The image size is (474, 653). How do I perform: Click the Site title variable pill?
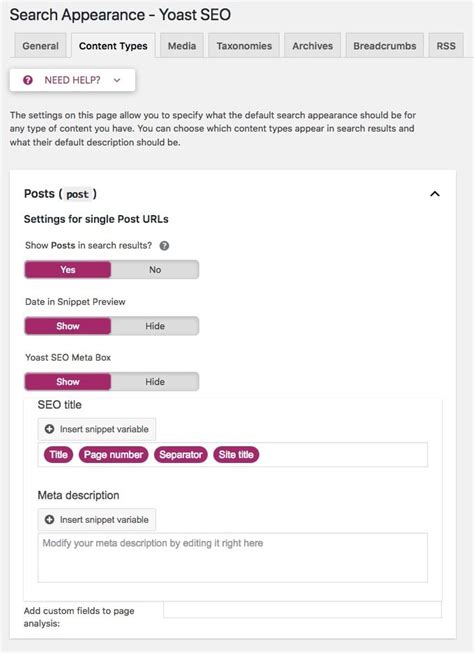(x=236, y=454)
